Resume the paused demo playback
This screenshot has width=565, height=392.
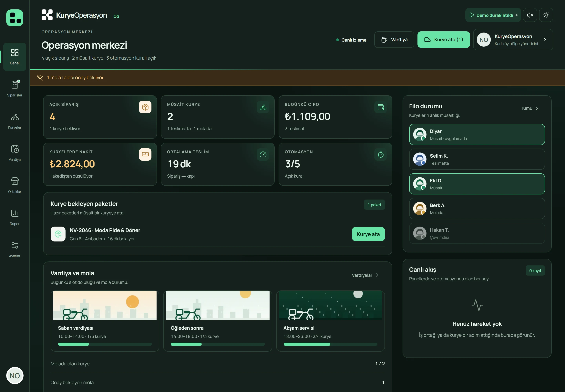point(493,15)
